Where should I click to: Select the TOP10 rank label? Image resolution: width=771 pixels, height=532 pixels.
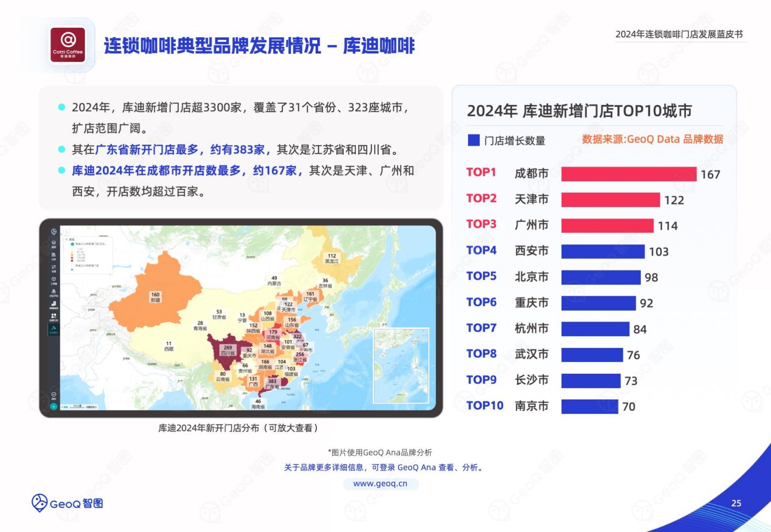pyautogui.click(x=485, y=405)
